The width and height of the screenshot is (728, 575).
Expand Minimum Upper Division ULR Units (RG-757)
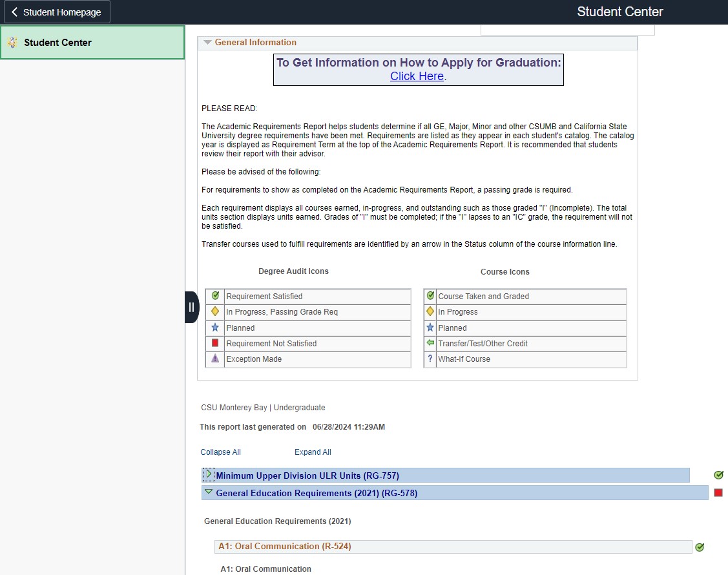pyautogui.click(x=208, y=474)
